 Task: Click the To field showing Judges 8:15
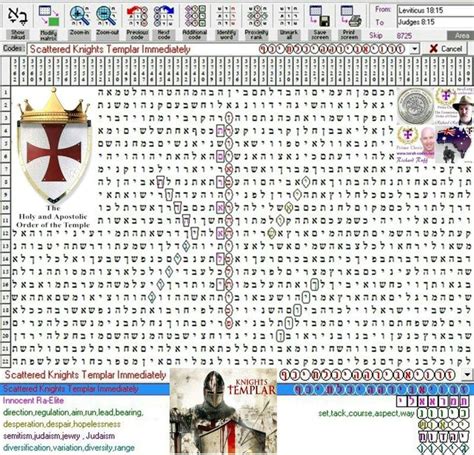click(x=435, y=22)
